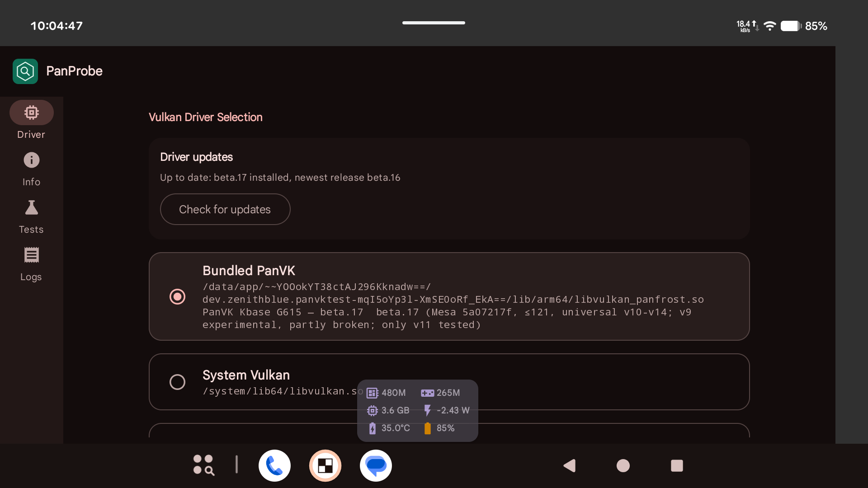
Task: Click the System Vulkan title
Action: pos(246,375)
